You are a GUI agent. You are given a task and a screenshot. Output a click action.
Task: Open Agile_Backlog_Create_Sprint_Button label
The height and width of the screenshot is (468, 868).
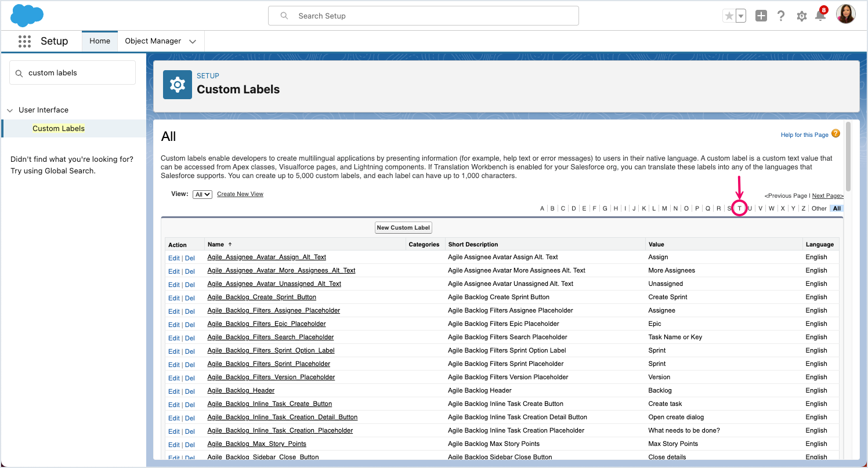262,297
